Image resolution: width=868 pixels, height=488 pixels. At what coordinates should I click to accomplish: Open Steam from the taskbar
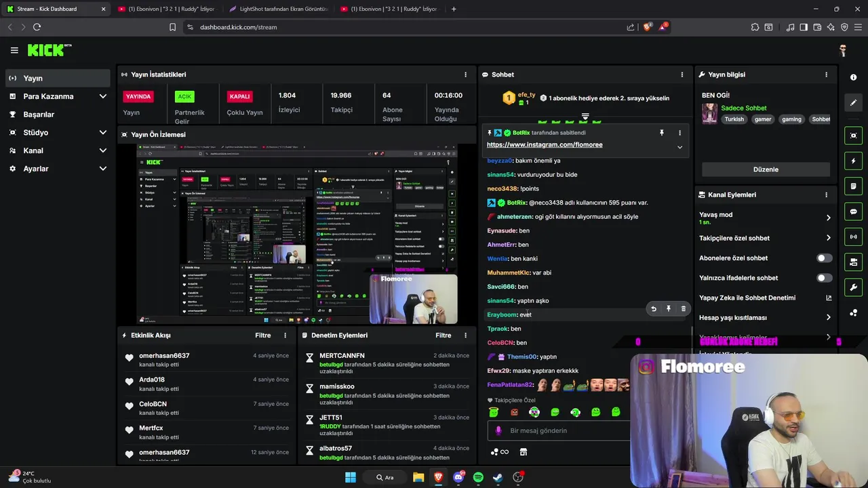(x=498, y=477)
